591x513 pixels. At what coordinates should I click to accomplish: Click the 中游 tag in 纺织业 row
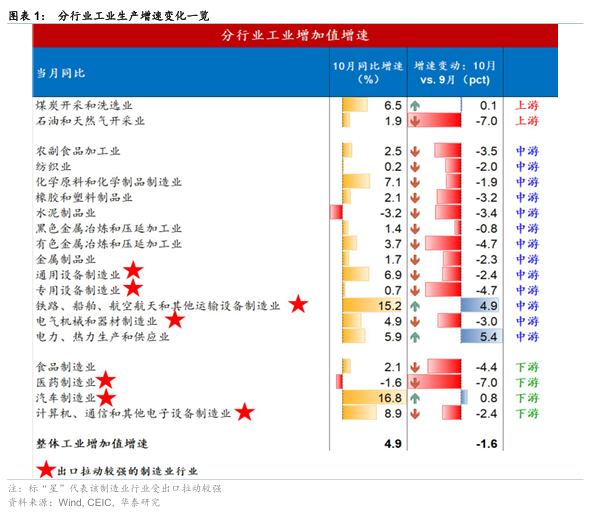[527, 167]
